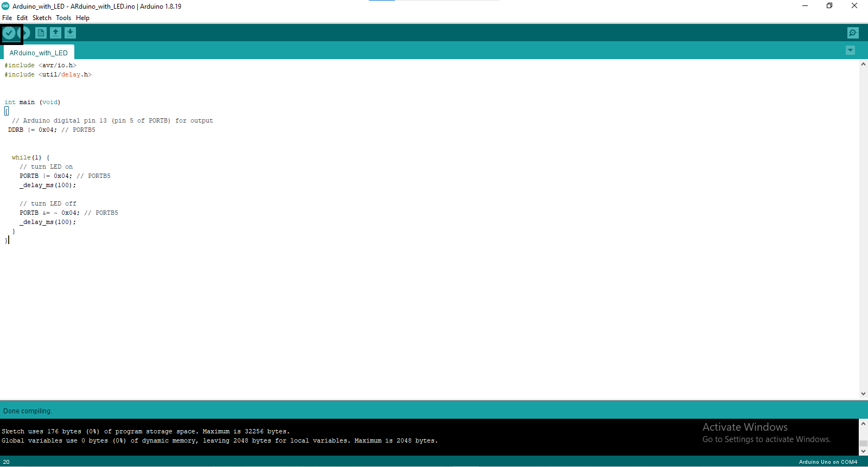868x467 pixels.
Task: Click the Verify checkmark button
Action: coord(9,33)
